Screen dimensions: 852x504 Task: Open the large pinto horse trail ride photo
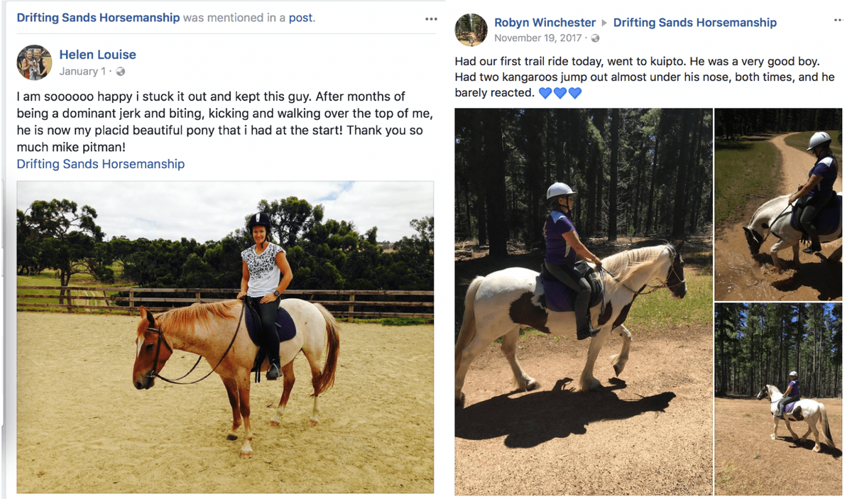(583, 301)
